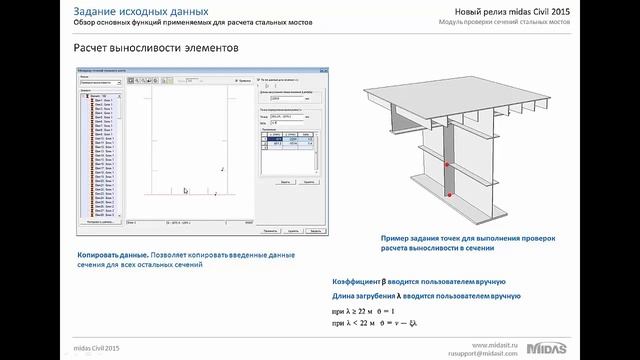The height and width of the screenshot is (360, 640).
Task: Click the highlighted green grid icon in the view toolbar
Action: pos(170,80)
